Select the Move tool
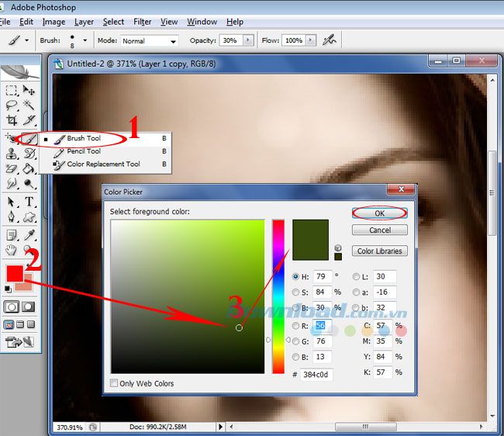The width and height of the screenshot is (504, 436). (x=29, y=90)
